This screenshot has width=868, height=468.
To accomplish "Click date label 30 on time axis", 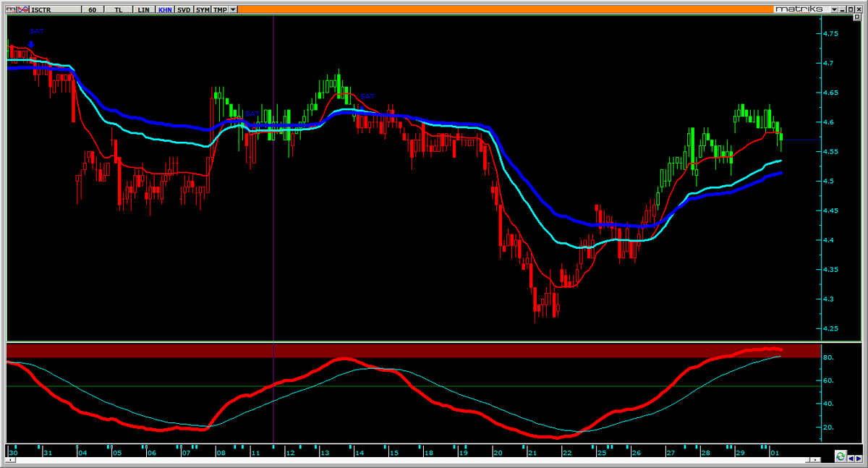I will 13,454.
